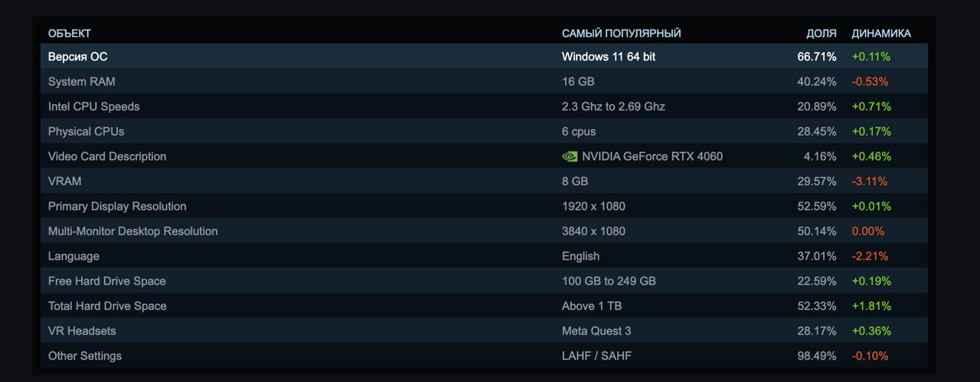Select the ДОЛЯ column header

(x=821, y=34)
